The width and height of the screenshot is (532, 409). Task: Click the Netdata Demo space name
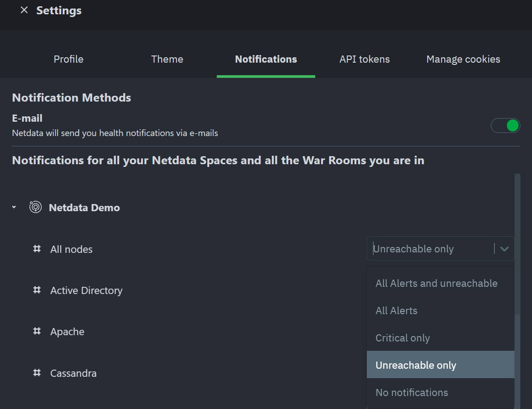(84, 208)
